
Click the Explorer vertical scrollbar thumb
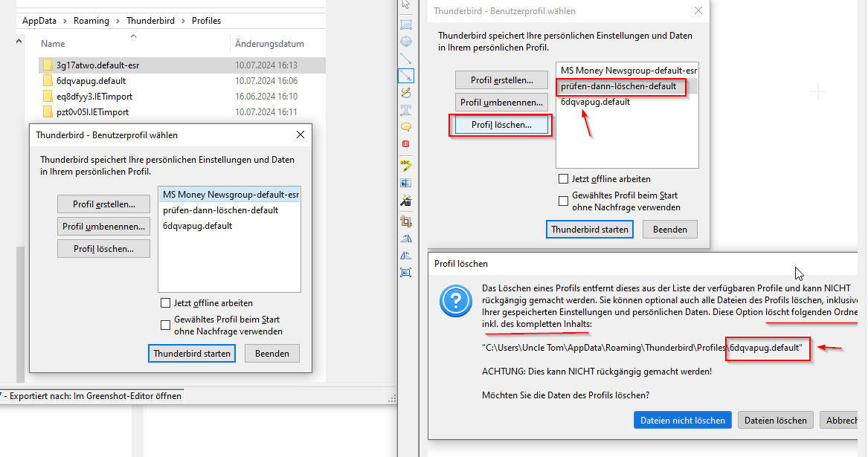[x=21, y=314]
